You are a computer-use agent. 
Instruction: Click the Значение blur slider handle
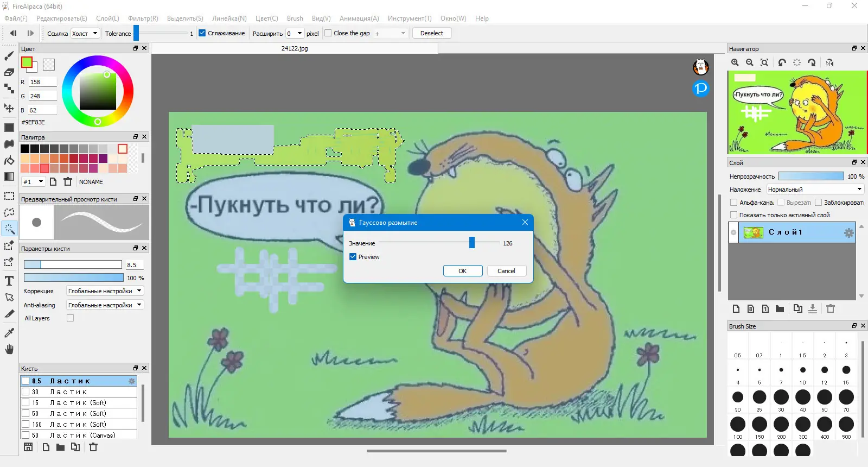pyautogui.click(x=472, y=243)
